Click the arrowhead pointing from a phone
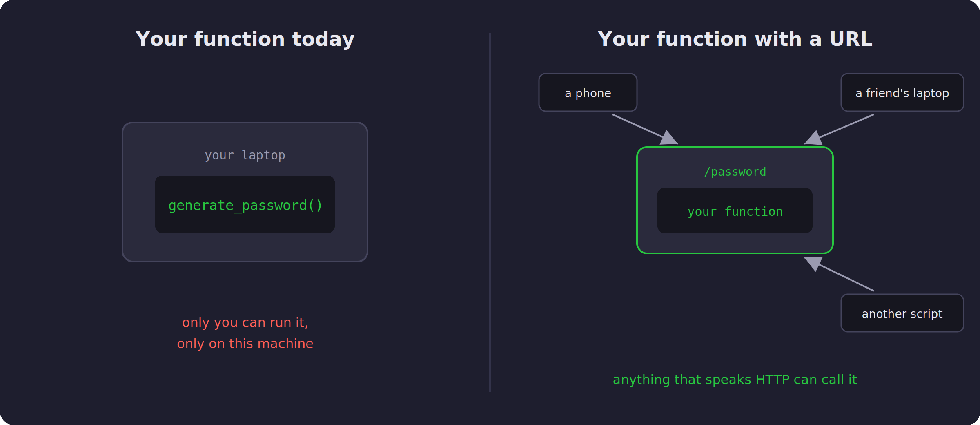The image size is (980, 425). pyautogui.click(x=668, y=138)
